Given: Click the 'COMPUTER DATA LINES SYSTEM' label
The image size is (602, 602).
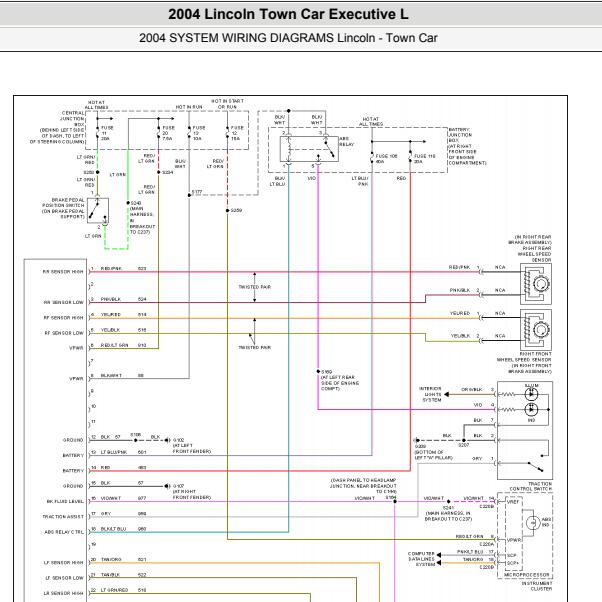Looking at the screenshot, I should pos(422,559).
